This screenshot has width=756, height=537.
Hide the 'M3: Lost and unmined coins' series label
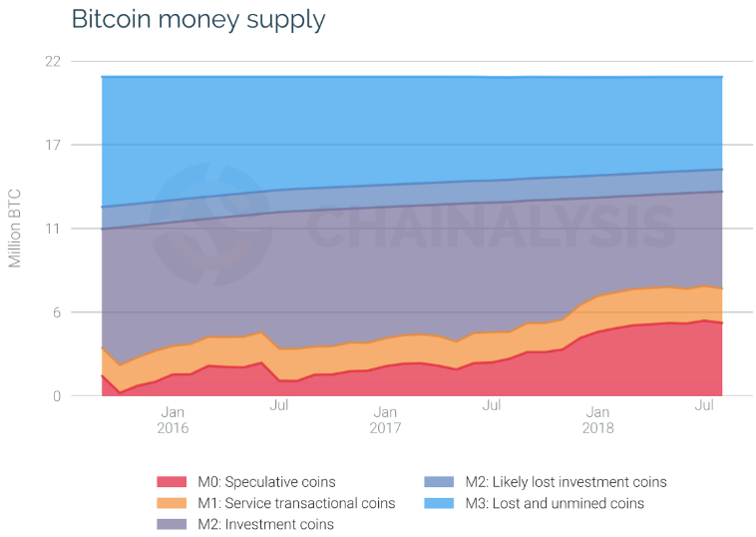541,503
